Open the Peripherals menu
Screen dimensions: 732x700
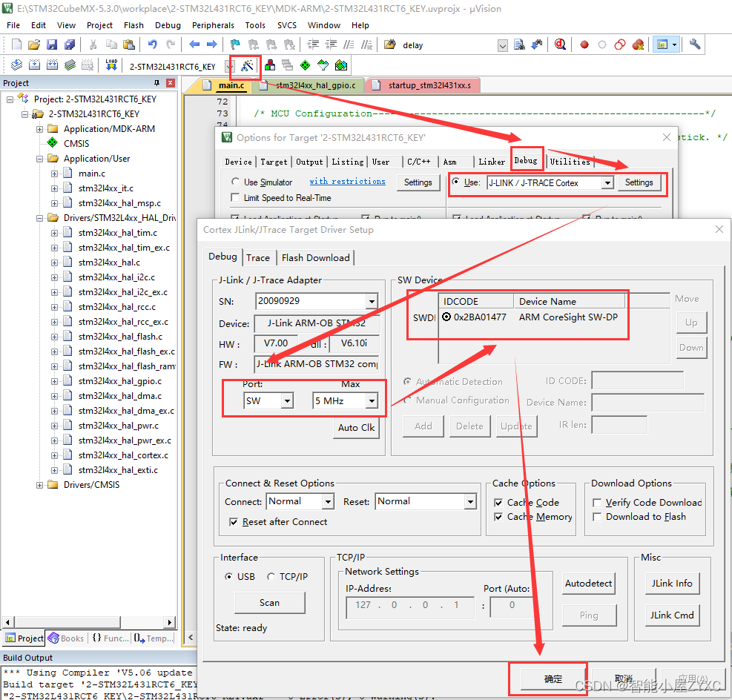[213, 25]
